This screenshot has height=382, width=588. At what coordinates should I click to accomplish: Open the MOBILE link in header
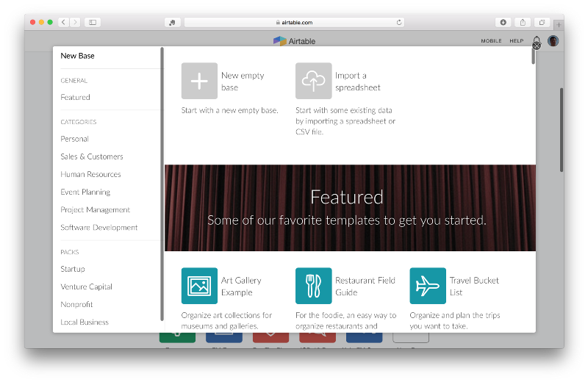[491, 41]
